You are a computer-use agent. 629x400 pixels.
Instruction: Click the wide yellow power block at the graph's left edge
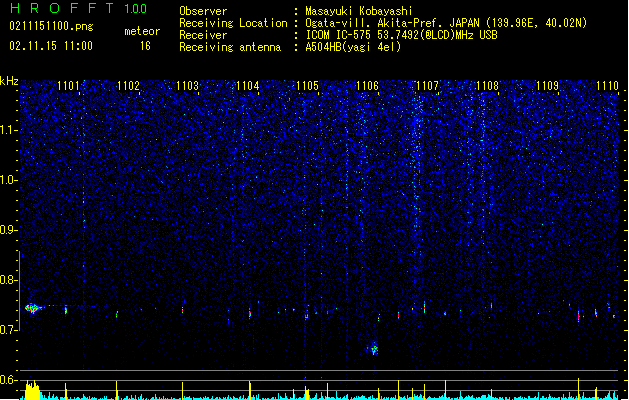pyautogui.click(x=32, y=390)
